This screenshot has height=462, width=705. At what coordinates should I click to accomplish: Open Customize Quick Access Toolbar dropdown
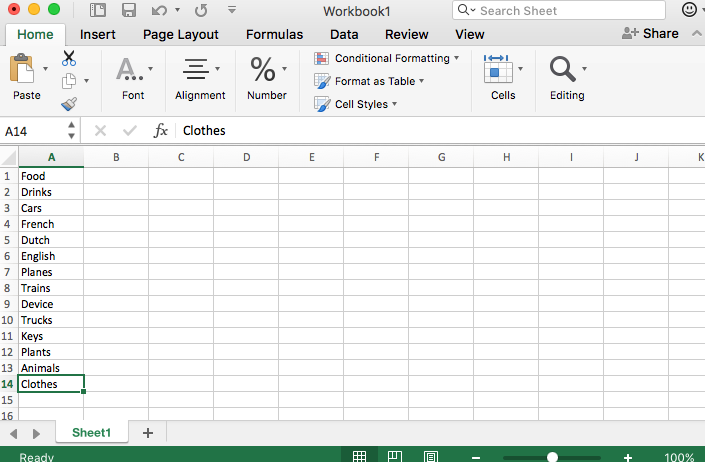pos(232,9)
